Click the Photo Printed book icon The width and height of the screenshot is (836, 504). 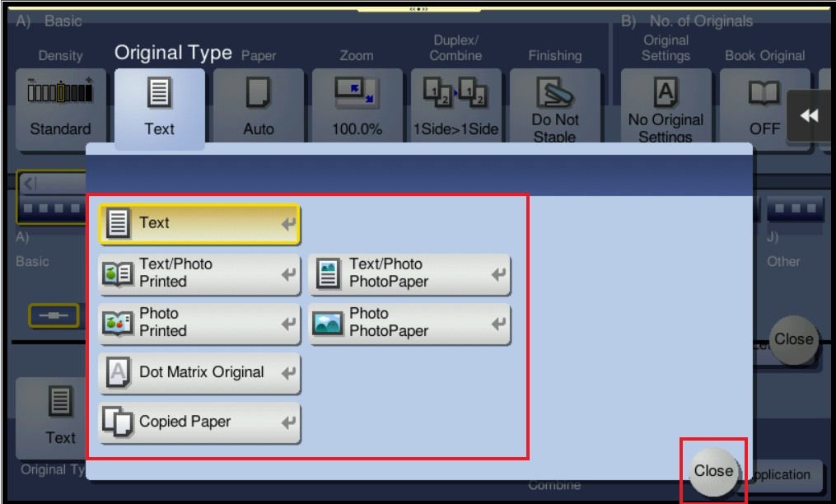(117, 324)
